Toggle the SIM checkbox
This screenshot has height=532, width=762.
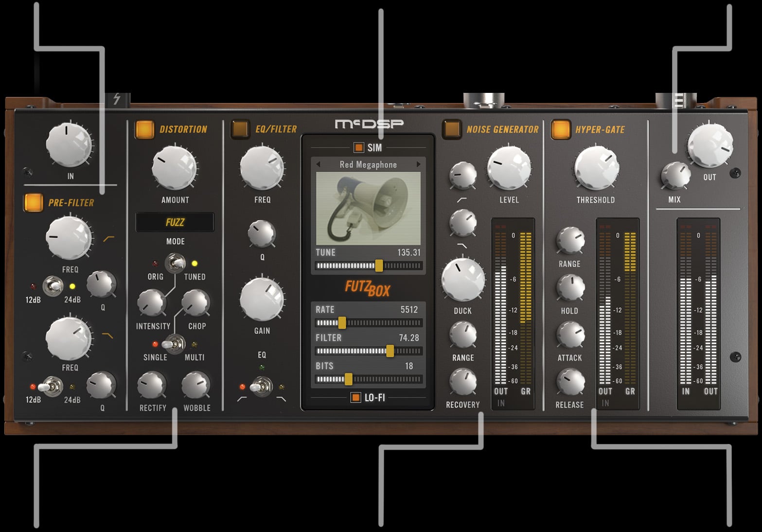[x=359, y=147]
